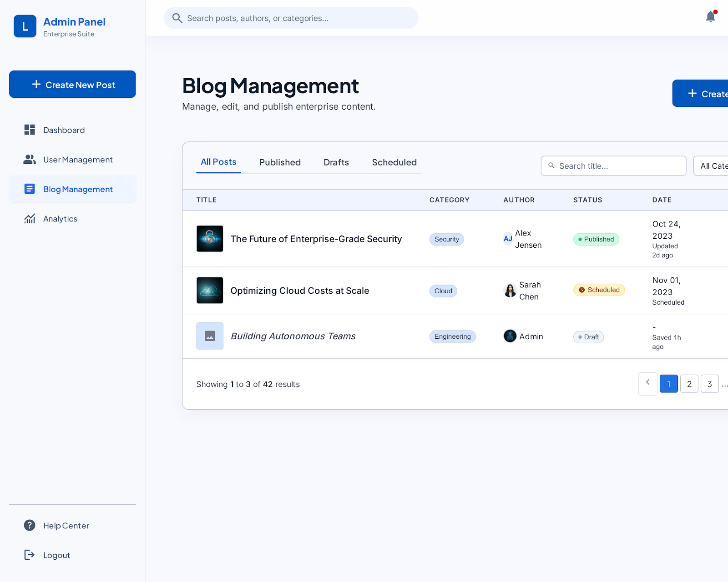The width and height of the screenshot is (728, 582).
Task: Click the Nov 01, 2023 date
Action: coord(667,286)
